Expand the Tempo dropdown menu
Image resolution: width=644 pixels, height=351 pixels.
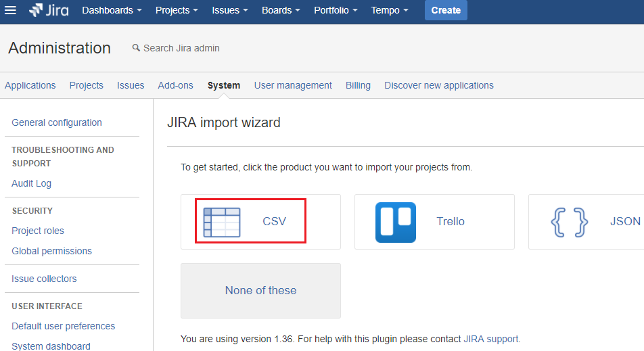click(x=390, y=10)
